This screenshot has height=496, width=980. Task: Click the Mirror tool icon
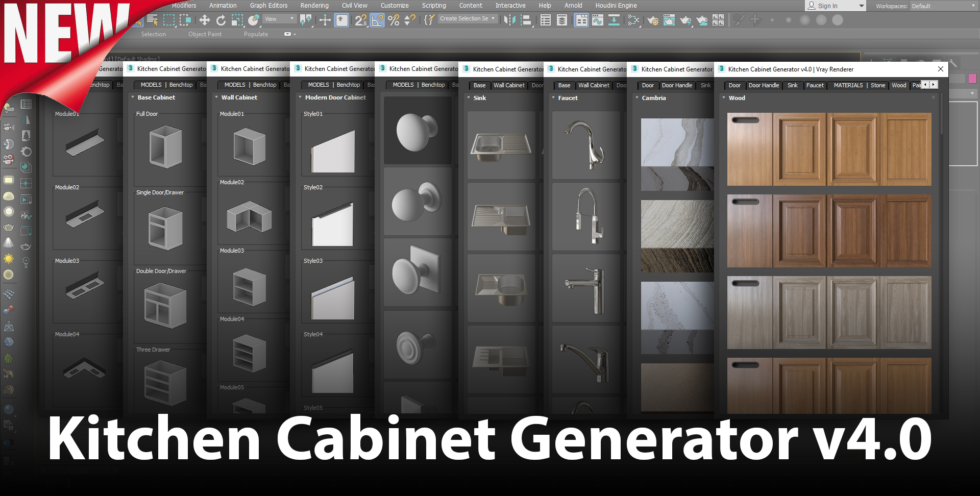click(509, 20)
